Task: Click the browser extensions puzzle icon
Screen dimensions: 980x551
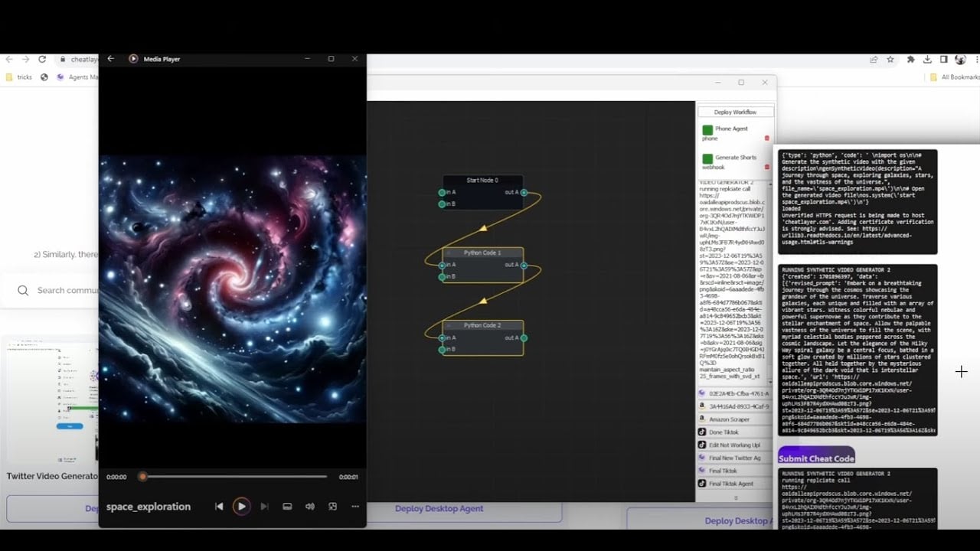Action: [910, 60]
